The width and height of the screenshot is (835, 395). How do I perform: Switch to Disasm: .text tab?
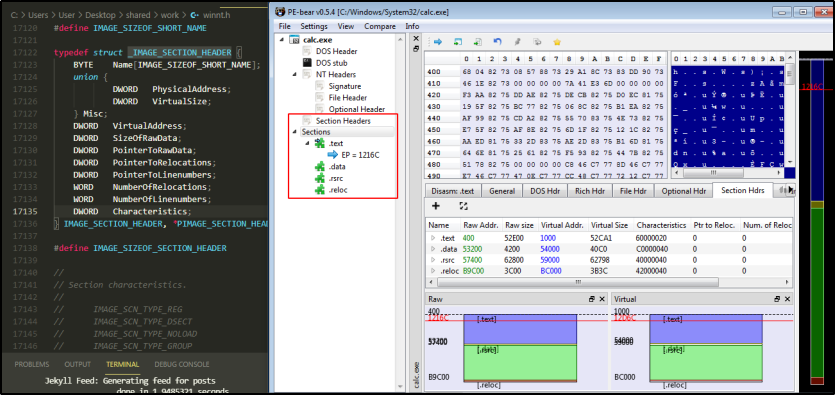[453, 191]
